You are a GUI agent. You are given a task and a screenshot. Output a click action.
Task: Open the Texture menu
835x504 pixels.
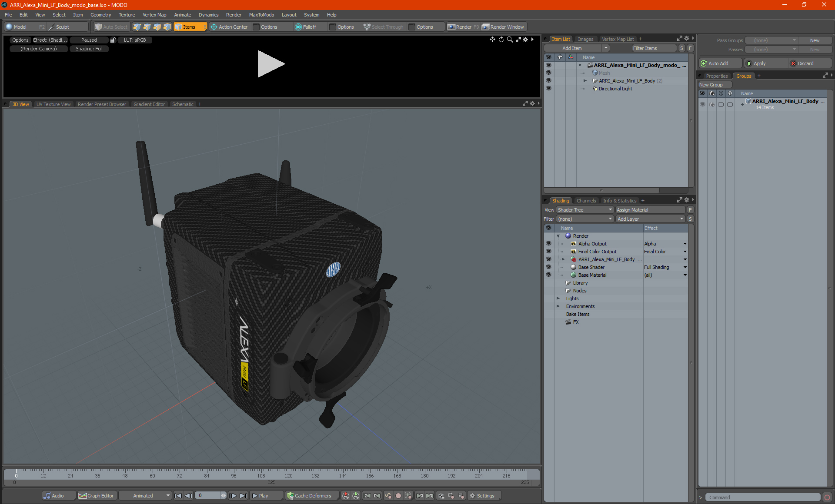point(127,15)
